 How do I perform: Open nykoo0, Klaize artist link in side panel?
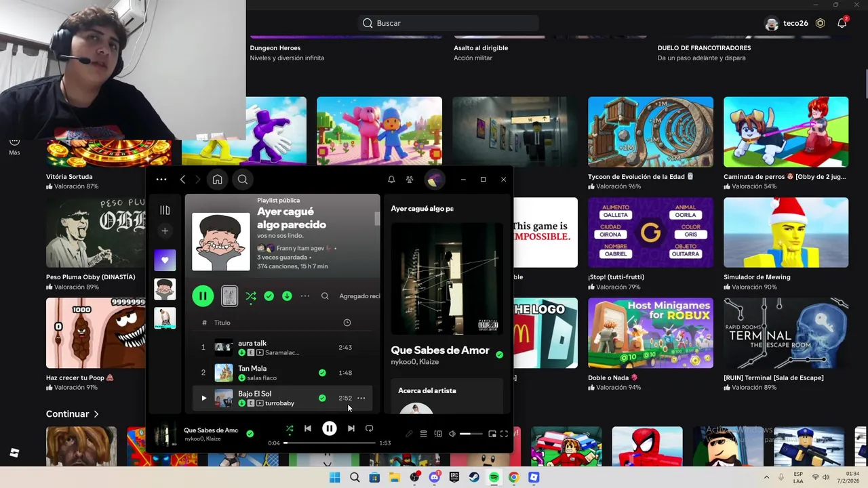click(414, 362)
